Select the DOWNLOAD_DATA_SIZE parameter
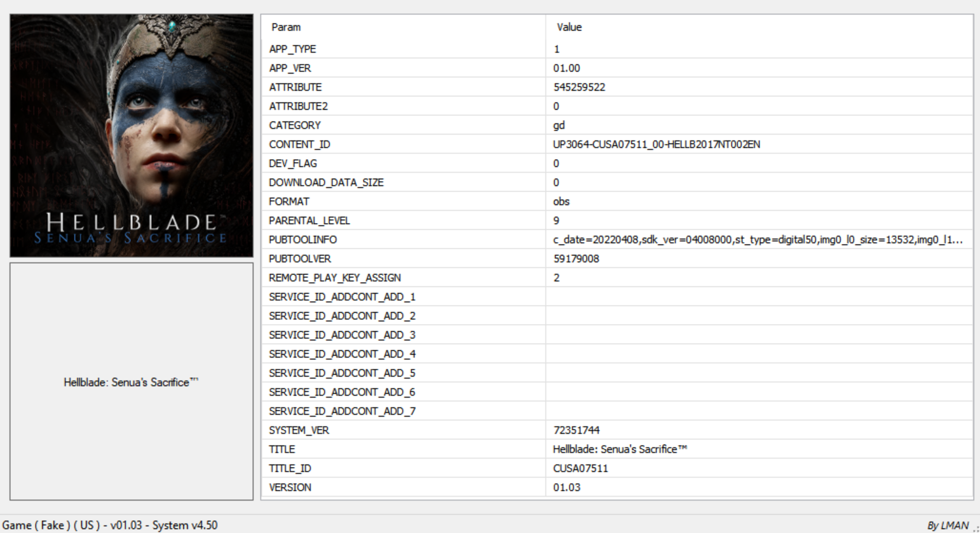Image resolution: width=980 pixels, height=533 pixels. tap(326, 182)
